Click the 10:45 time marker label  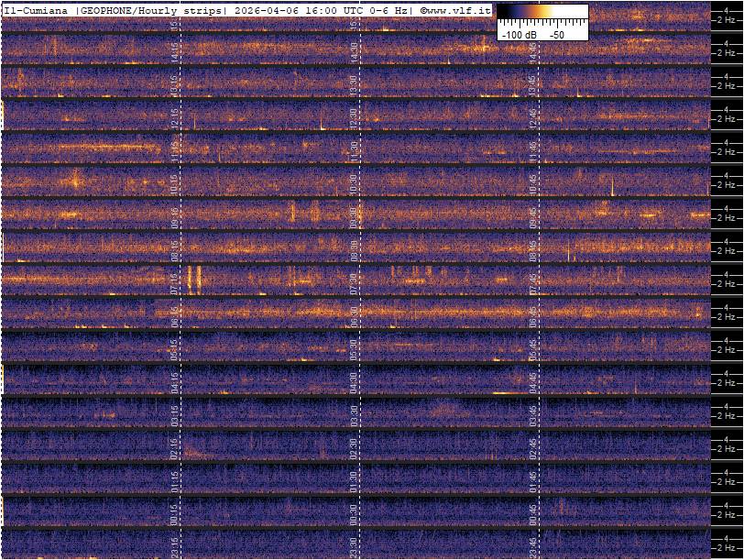click(x=533, y=183)
